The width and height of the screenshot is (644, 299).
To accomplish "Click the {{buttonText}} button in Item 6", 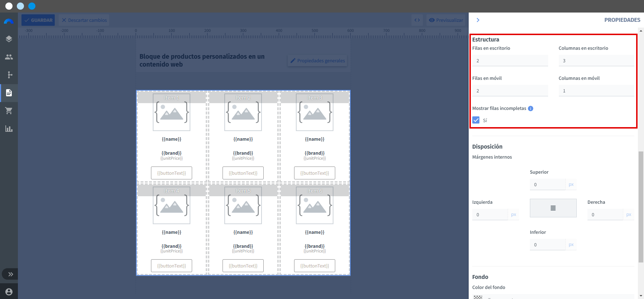I will (x=314, y=266).
